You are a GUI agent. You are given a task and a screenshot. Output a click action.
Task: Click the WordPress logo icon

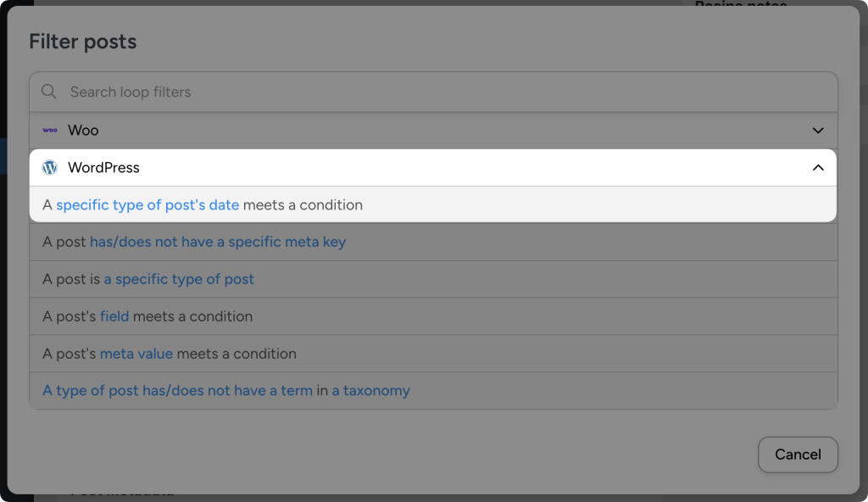point(50,167)
